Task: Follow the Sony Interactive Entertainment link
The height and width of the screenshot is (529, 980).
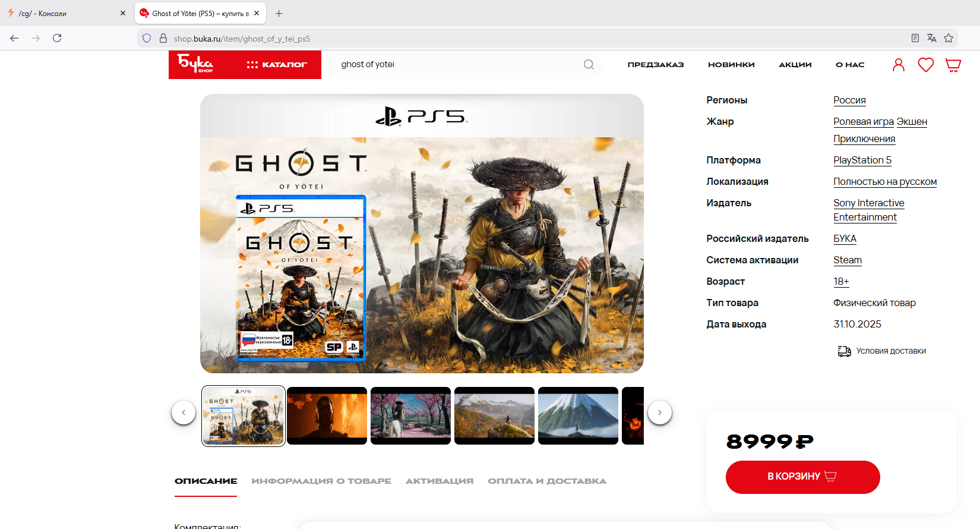Action: [869, 210]
